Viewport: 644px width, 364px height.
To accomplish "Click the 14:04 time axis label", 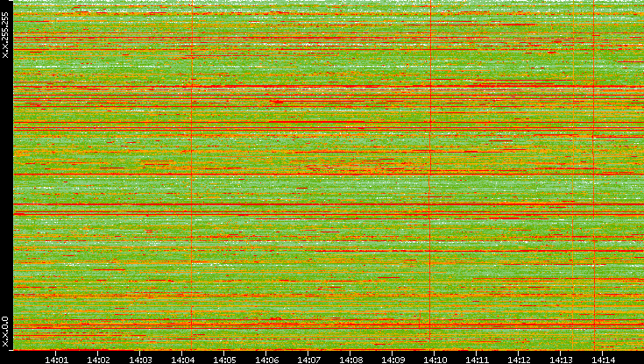I will (x=183, y=360).
